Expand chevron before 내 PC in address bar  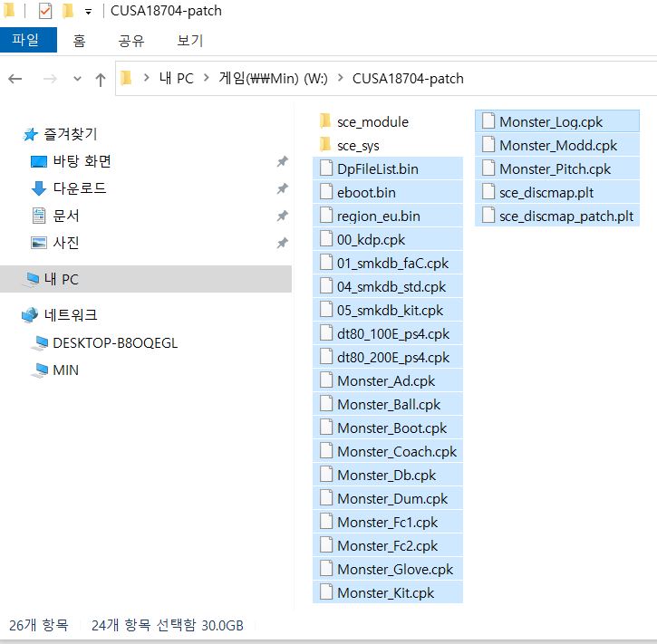tap(146, 78)
